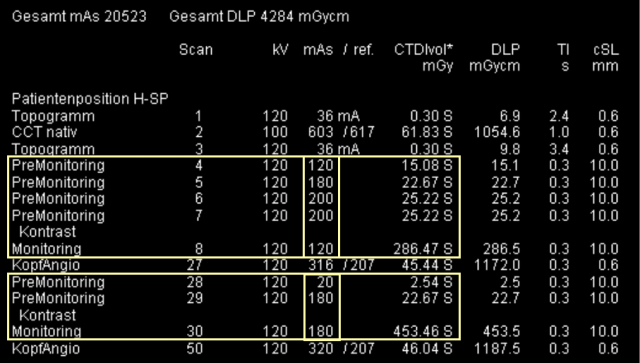
Task: Click the 'CTDIvol*' column header
Action: pos(424,50)
